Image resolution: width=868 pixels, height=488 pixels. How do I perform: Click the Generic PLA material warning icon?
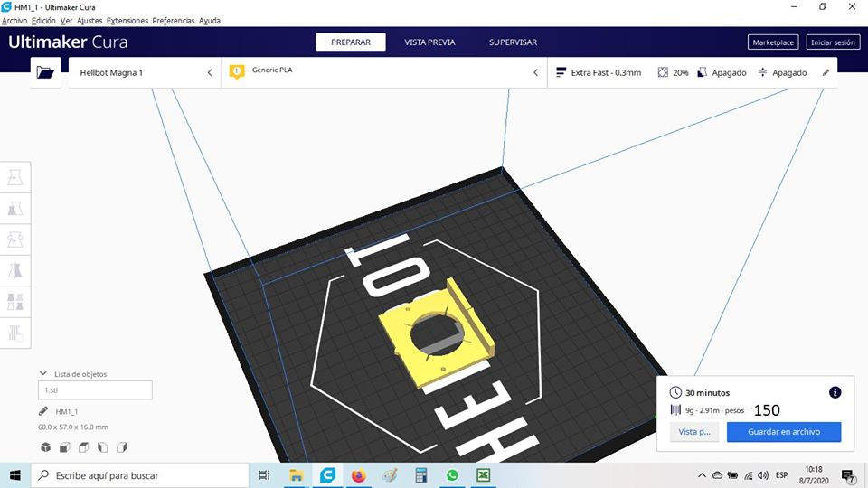tap(237, 72)
